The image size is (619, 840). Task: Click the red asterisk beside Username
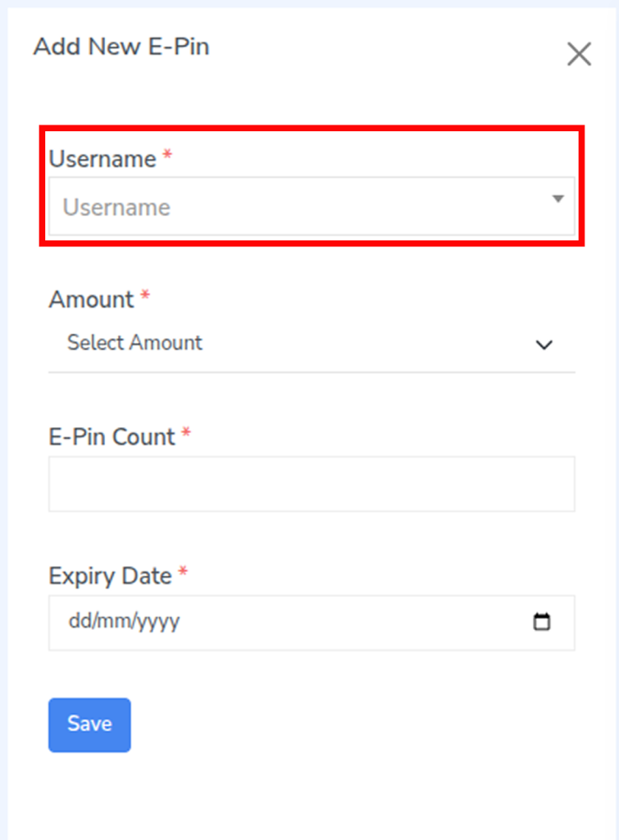(x=167, y=156)
